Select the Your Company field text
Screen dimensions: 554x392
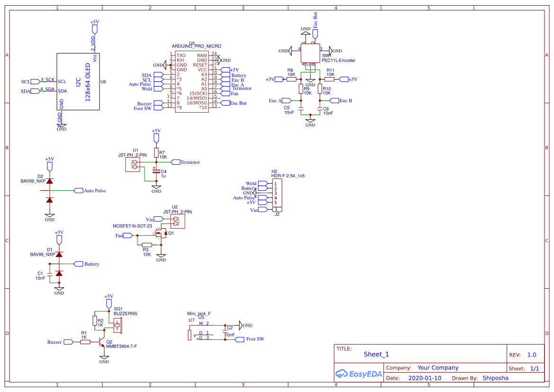click(x=438, y=368)
